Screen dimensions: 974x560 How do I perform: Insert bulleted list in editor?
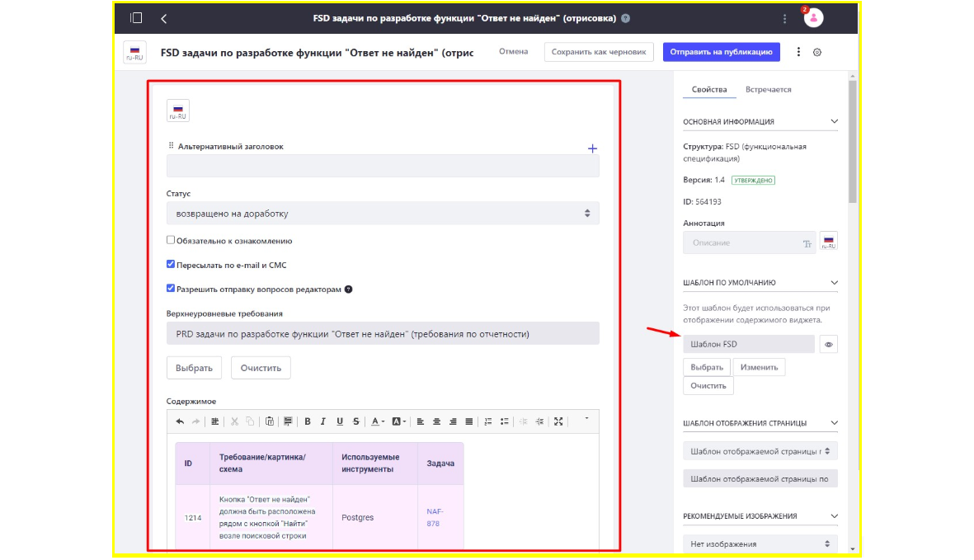click(505, 421)
